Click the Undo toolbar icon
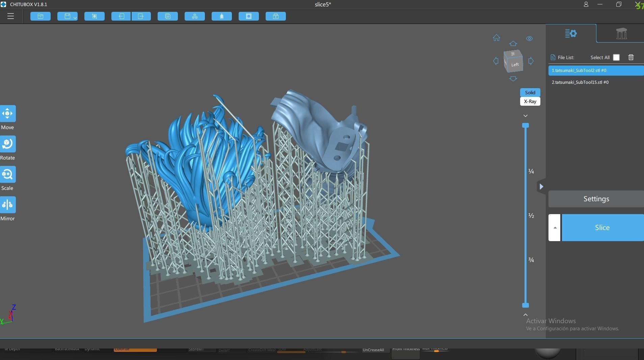This screenshot has height=360, width=644. click(121, 16)
